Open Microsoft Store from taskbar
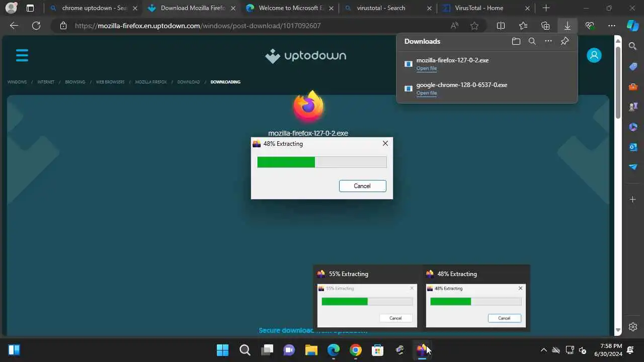The width and height of the screenshot is (644, 362). pos(377,350)
